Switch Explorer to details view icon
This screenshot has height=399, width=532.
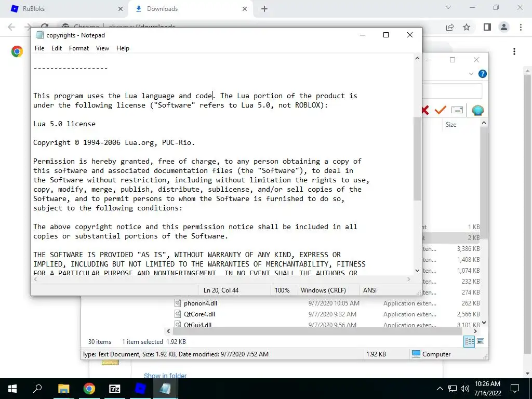[x=469, y=341]
